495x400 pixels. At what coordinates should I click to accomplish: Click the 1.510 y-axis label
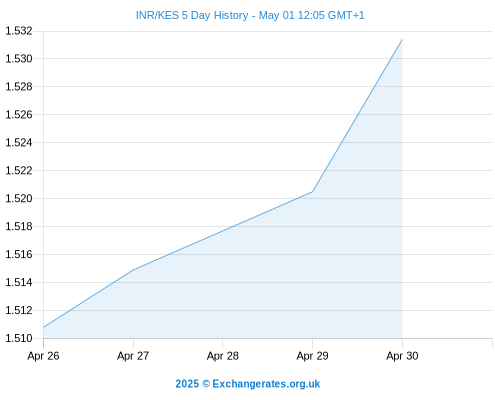click(x=19, y=338)
